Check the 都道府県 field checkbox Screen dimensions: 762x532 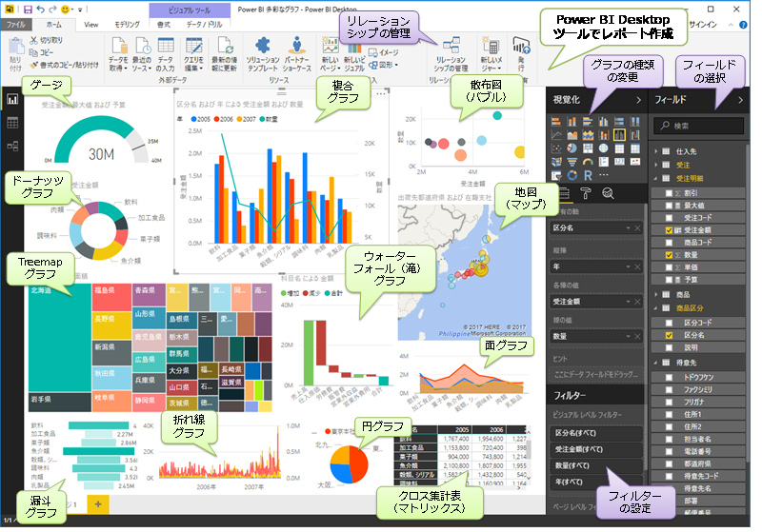coord(670,463)
